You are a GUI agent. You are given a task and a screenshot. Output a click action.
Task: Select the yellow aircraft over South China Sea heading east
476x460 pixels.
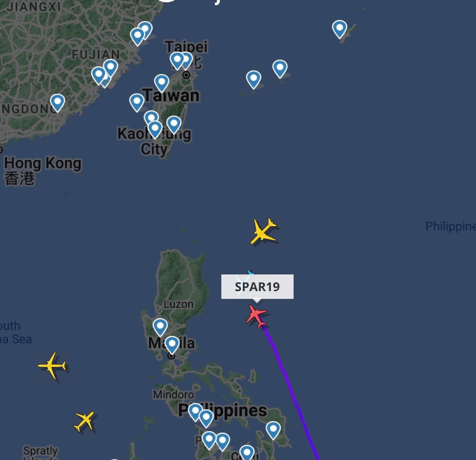point(52,366)
